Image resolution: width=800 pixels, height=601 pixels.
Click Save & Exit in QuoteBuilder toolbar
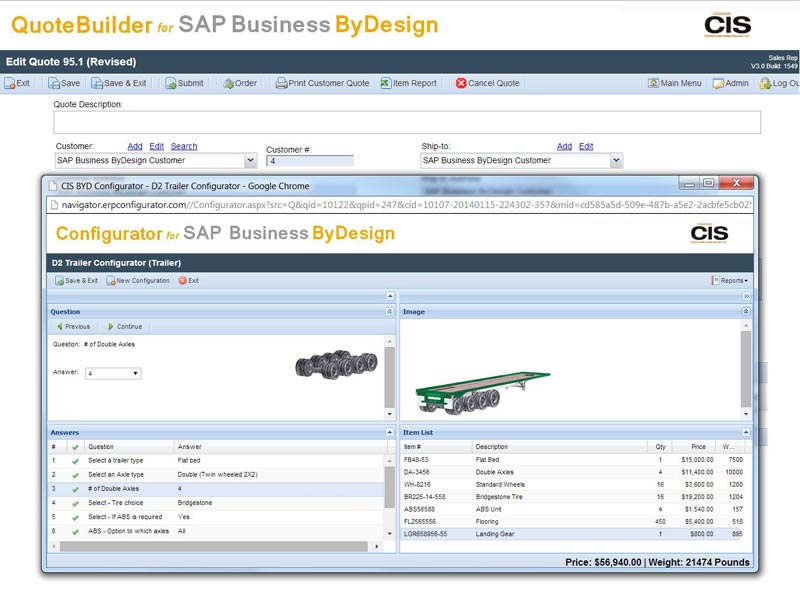[x=119, y=83]
